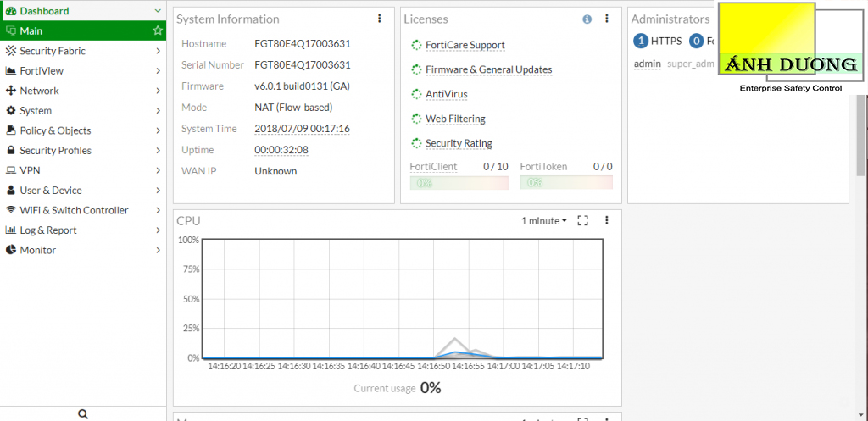Expand Network submenu arrow
Screen dimensions: 868x421
click(159, 91)
